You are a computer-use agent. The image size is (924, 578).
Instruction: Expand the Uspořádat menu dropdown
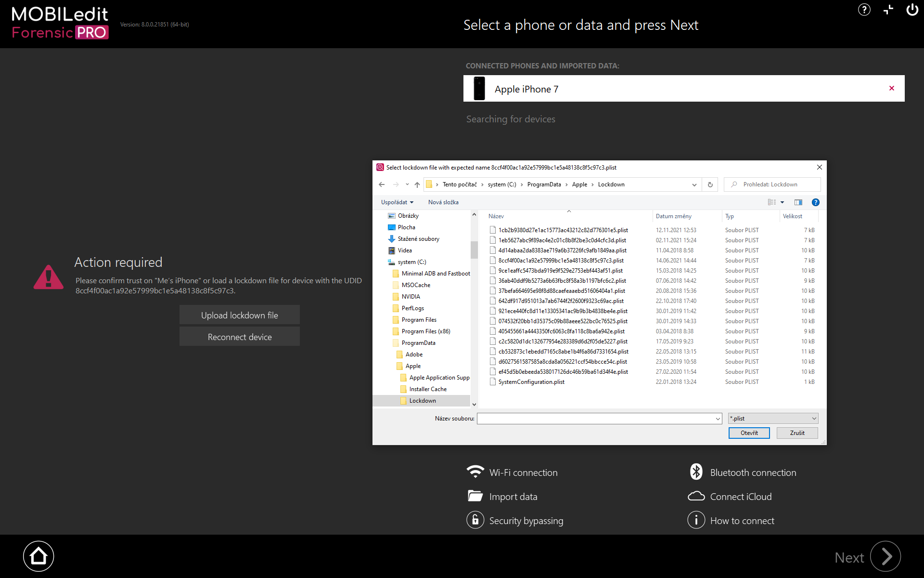tap(397, 202)
